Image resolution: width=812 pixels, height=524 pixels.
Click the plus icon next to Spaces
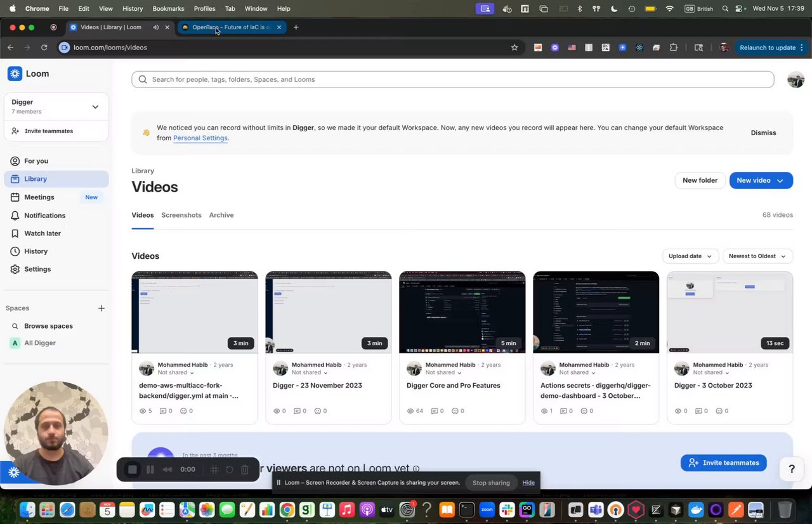click(101, 308)
